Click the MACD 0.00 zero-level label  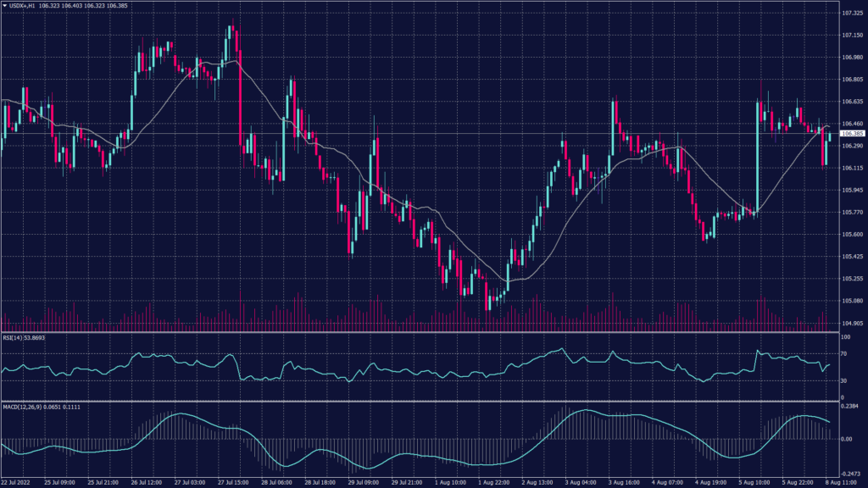click(x=848, y=439)
